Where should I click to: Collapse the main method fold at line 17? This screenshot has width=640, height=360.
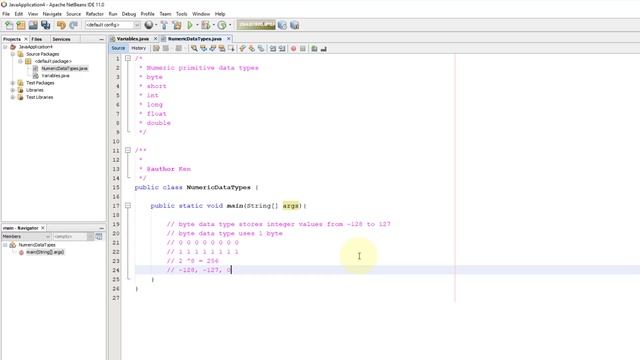[128, 206]
